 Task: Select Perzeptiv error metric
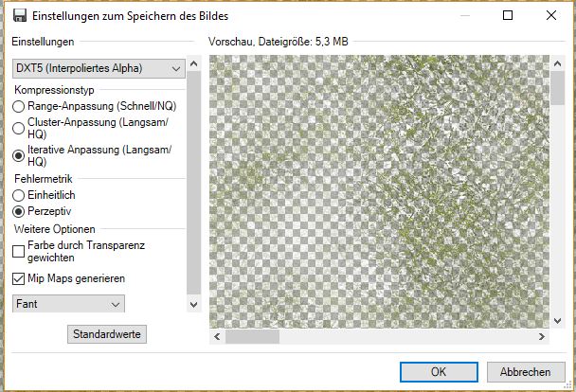19,211
